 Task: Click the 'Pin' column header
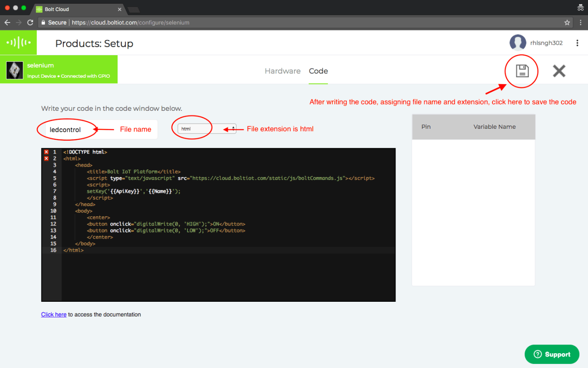point(426,126)
